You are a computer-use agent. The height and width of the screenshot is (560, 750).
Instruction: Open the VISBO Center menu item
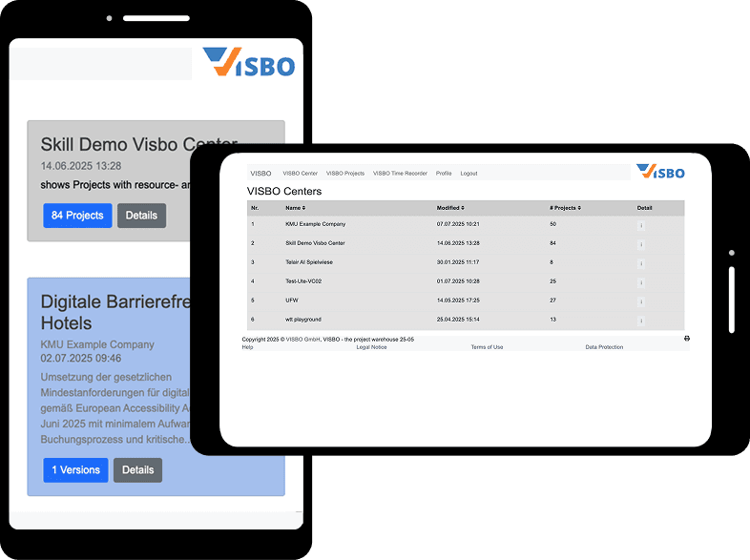click(300, 174)
